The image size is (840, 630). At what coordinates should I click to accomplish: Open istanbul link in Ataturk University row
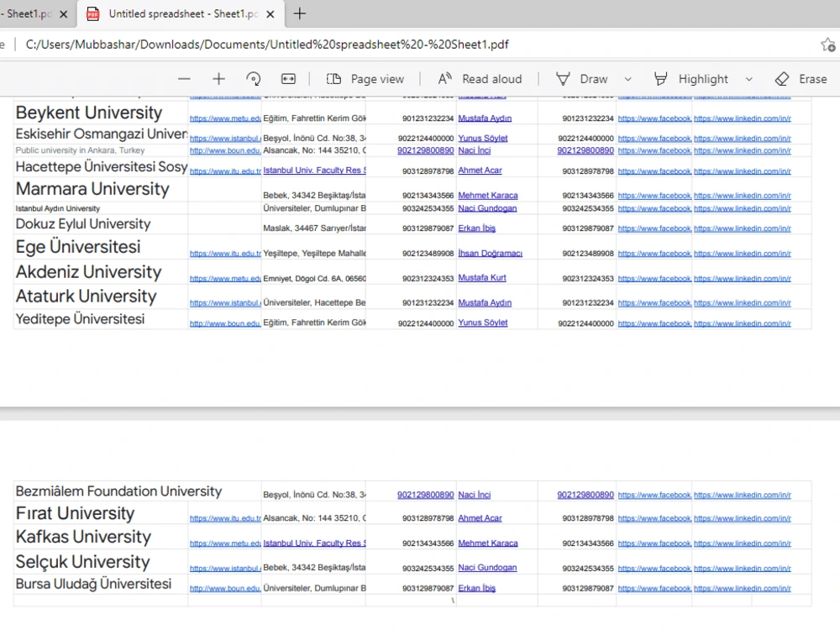[x=225, y=303]
